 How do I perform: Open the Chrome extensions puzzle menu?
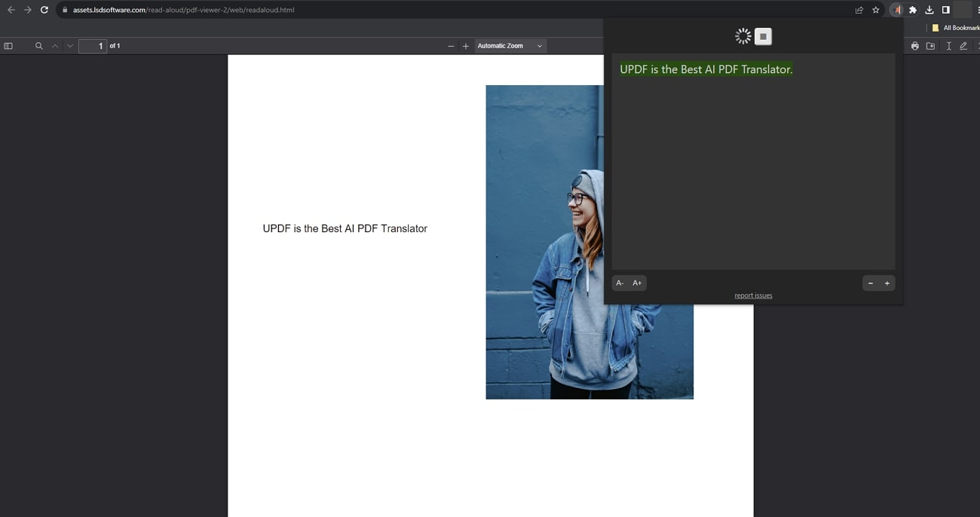(913, 10)
